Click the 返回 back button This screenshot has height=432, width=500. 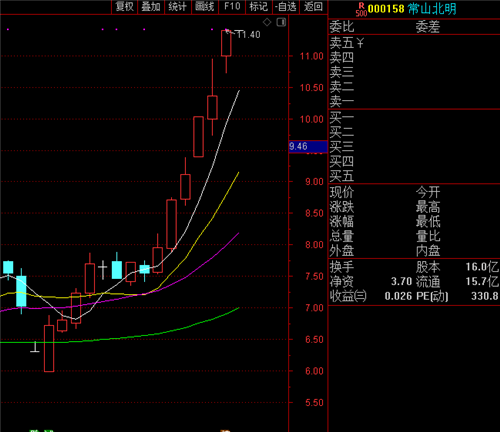313,7
